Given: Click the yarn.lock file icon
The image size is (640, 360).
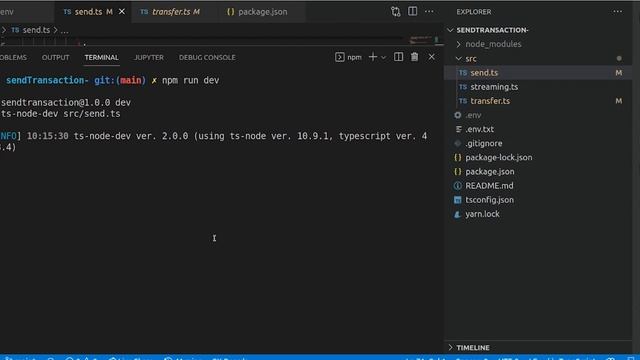Looking at the screenshot, I should coord(458,214).
